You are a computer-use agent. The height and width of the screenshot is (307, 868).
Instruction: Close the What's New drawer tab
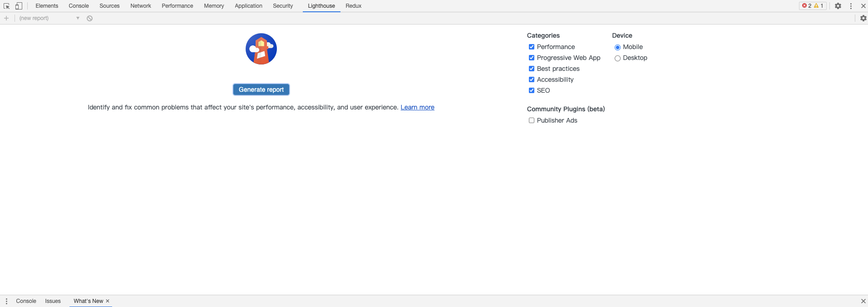tap(108, 301)
